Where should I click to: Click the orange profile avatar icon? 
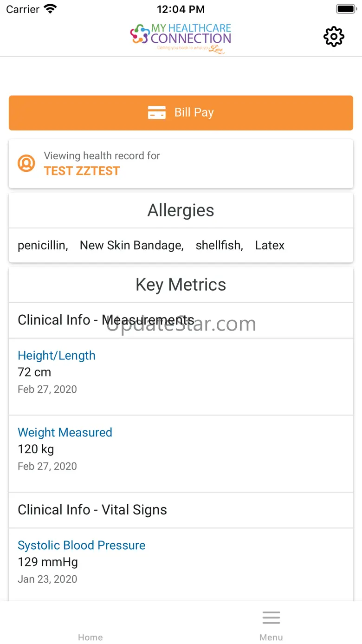click(x=26, y=163)
